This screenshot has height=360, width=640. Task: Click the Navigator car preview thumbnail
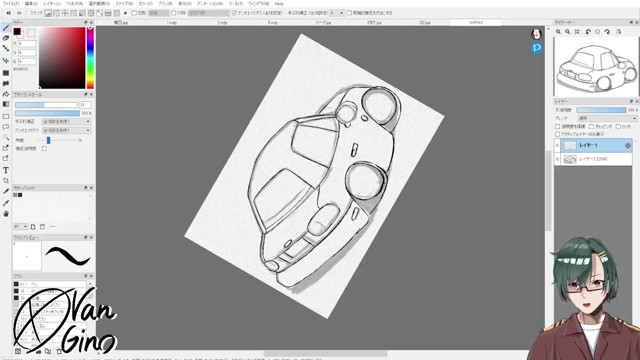click(596, 67)
